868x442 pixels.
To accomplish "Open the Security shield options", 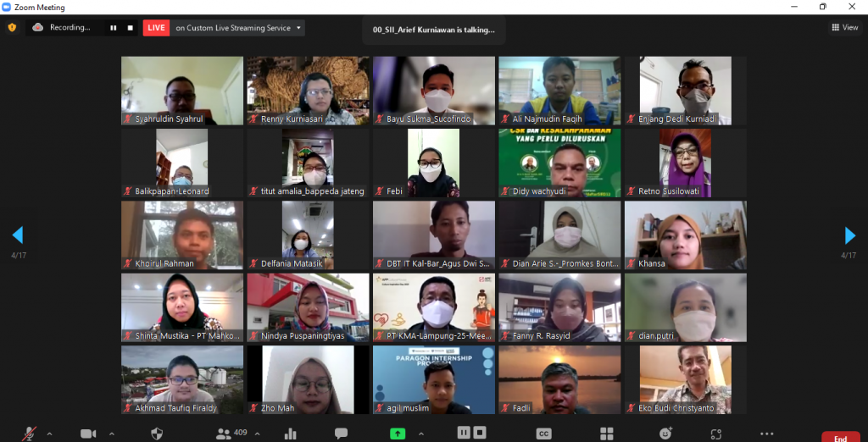I will pos(156,434).
